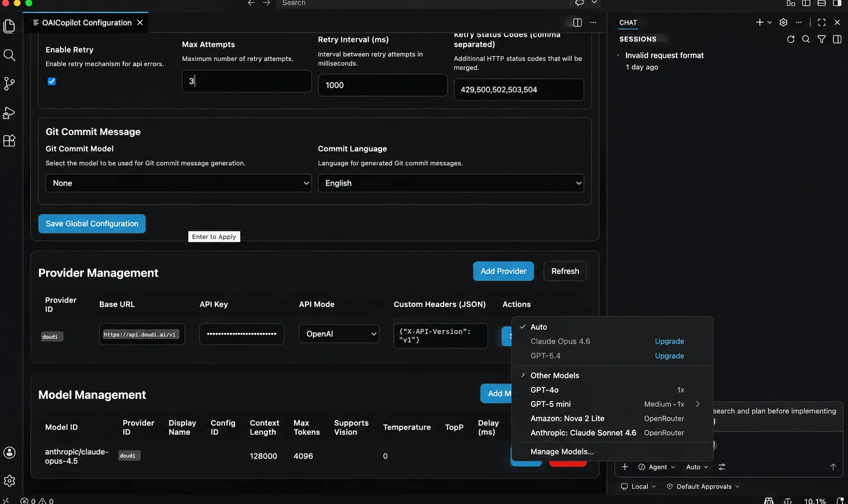Click the chat settings gear icon
The height and width of the screenshot is (504, 848).
(x=783, y=22)
